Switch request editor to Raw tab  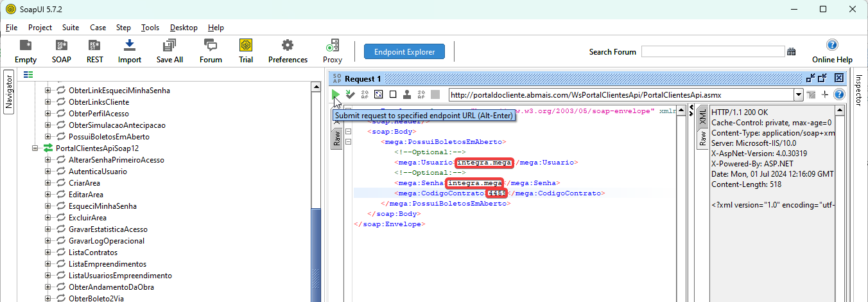click(336, 138)
